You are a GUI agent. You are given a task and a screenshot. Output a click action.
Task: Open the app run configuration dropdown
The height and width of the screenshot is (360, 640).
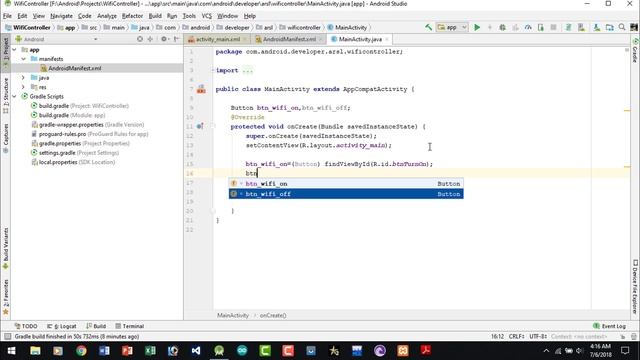(x=452, y=27)
